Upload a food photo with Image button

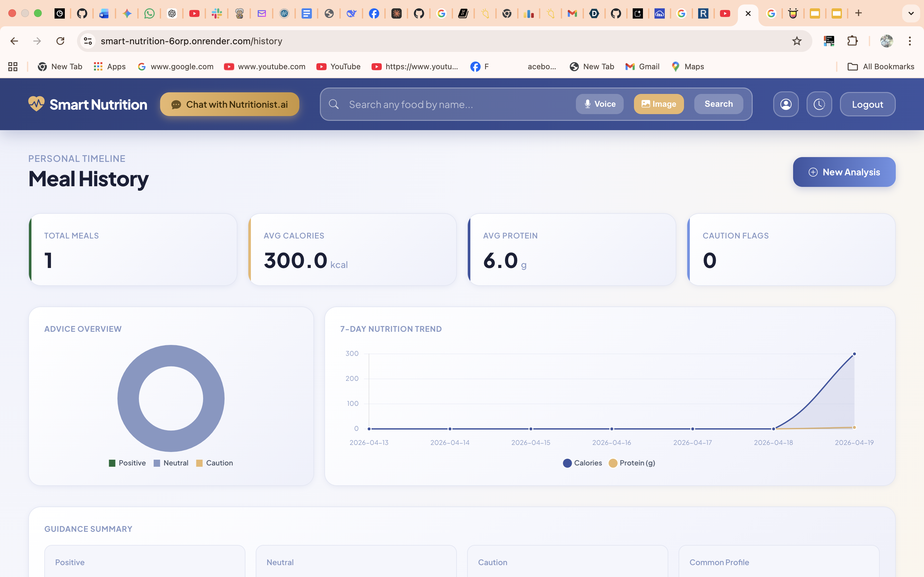pyautogui.click(x=659, y=104)
